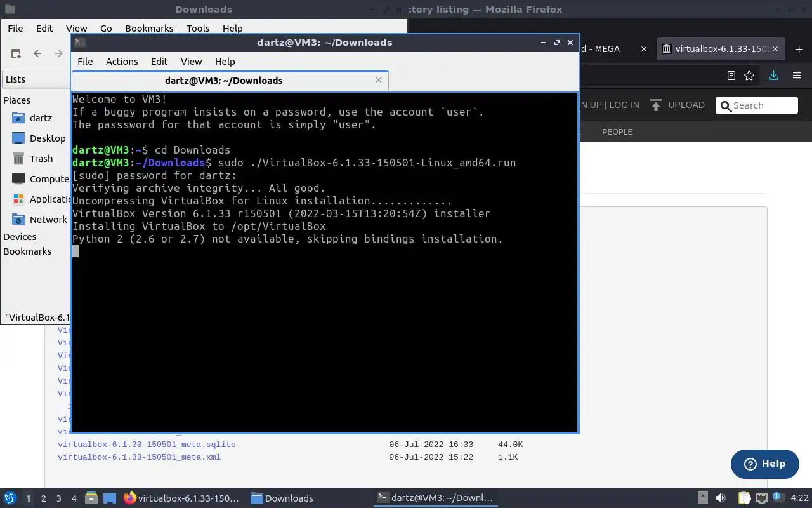Open Edit menu in the file manager

click(x=44, y=29)
